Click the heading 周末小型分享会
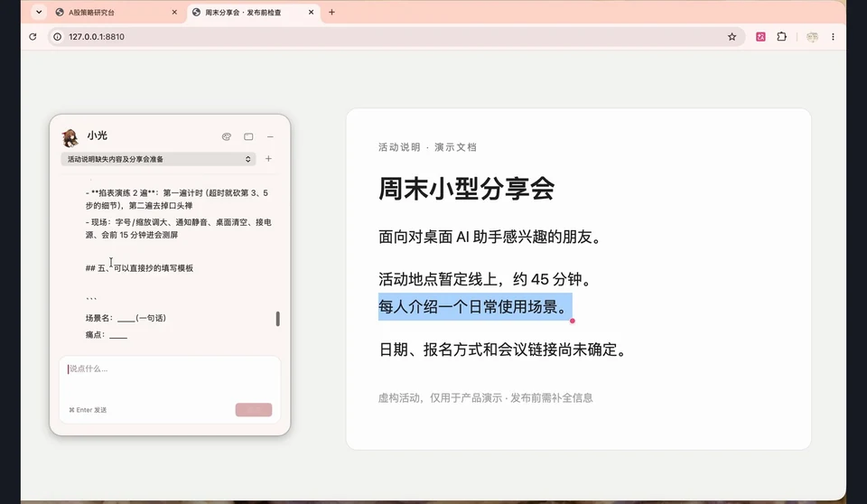The image size is (867, 504). coord(466,189)
